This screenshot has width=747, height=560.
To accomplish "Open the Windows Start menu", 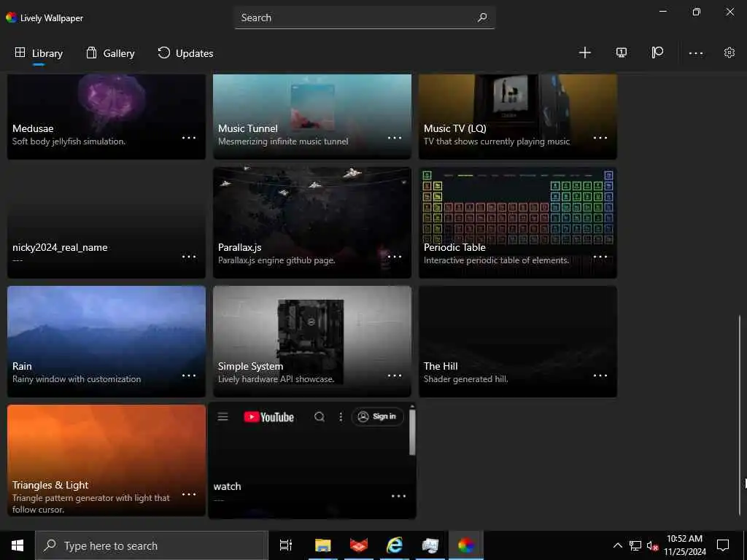I will point(18,545).
